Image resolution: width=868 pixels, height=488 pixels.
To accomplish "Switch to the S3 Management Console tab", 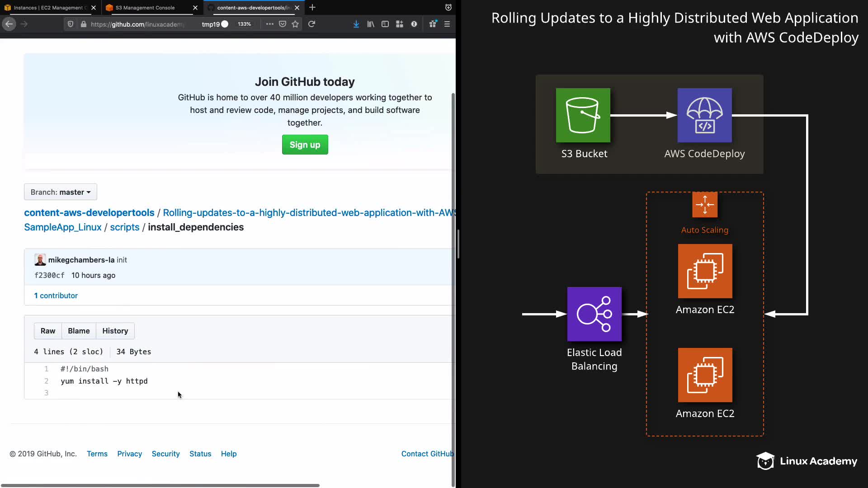I will (145, 8).
